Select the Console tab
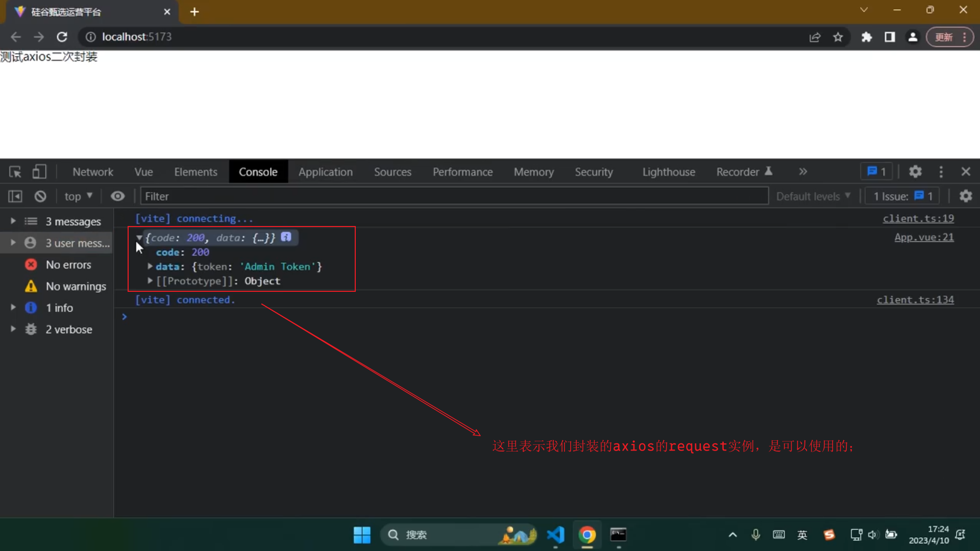Viewport: 980px width, 551px height. (258, 172)
